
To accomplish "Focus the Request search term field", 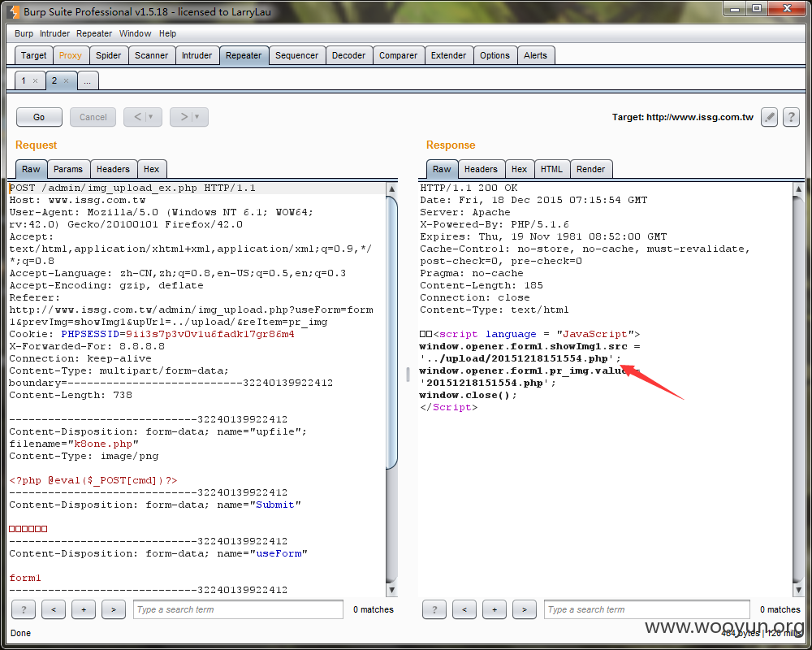I will click(x=238, y=609).
